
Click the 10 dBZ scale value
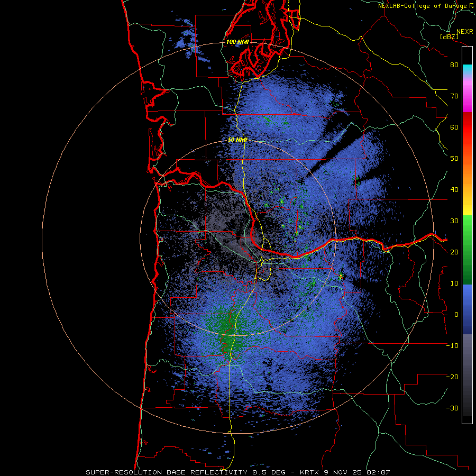click(454, 283)
